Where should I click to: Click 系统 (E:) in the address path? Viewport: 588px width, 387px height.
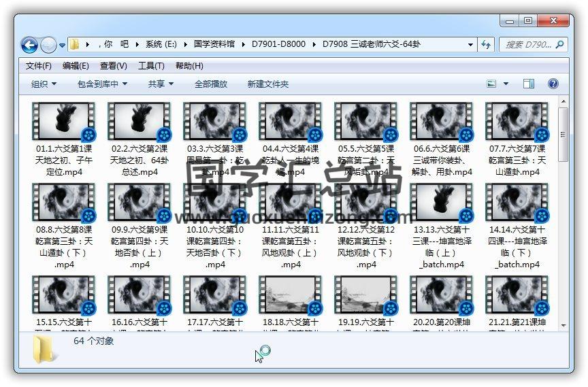[x=161, y=44]
